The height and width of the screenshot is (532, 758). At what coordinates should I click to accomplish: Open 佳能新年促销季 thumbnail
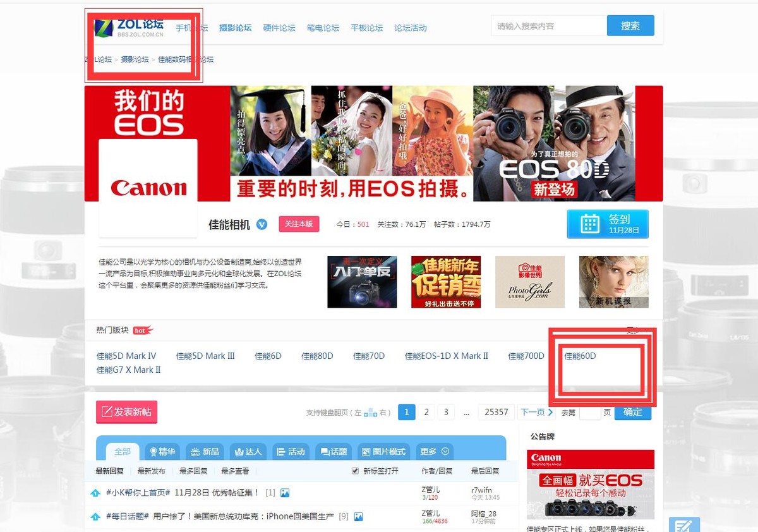(x=446, y=282)
